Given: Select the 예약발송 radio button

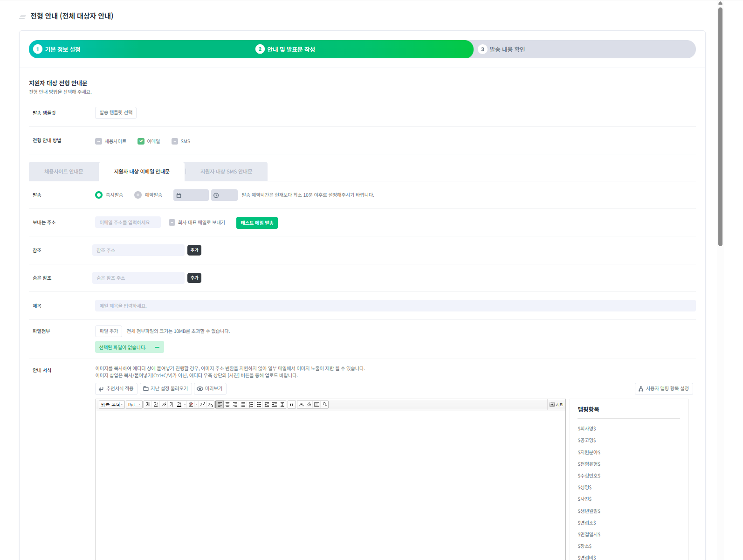Looking at the screenshot, I should [x=138, y=195].
